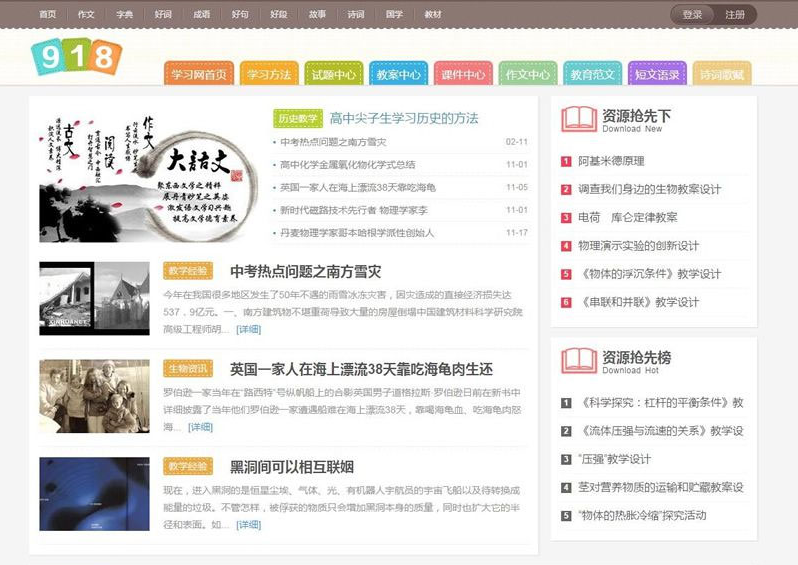798x565 pixels.
Task: Open download item 物理演示实验的创新设计
Action: click(x=639, y=246)
